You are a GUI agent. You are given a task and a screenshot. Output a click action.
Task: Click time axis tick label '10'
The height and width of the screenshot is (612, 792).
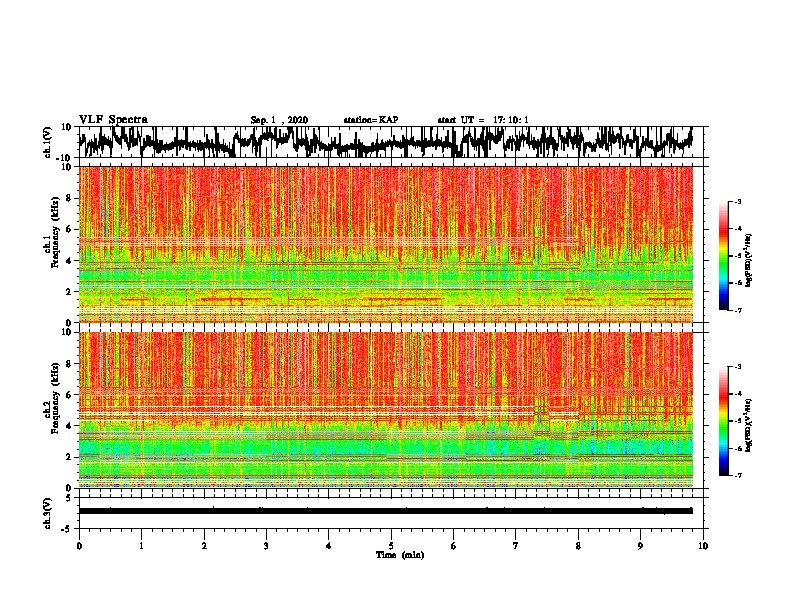tap(703, 546)
